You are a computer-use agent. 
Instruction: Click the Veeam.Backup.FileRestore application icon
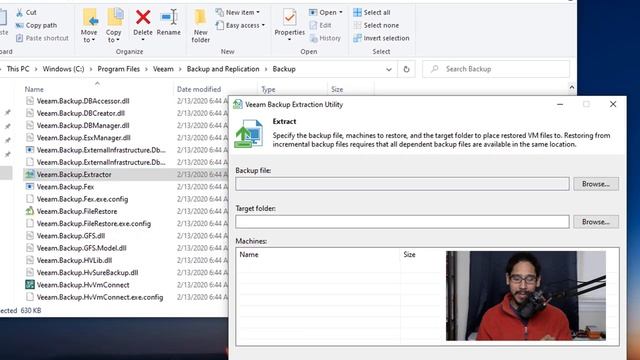29,211
